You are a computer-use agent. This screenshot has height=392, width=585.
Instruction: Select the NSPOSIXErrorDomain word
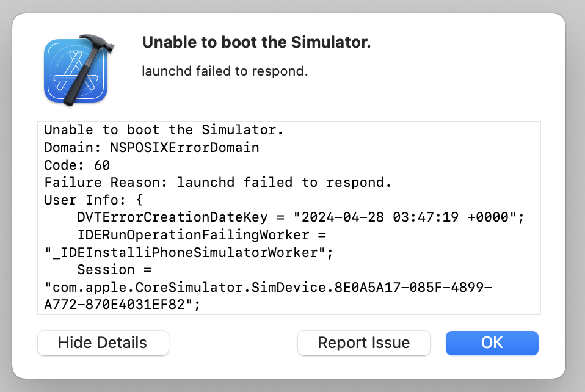click(184, 147)
